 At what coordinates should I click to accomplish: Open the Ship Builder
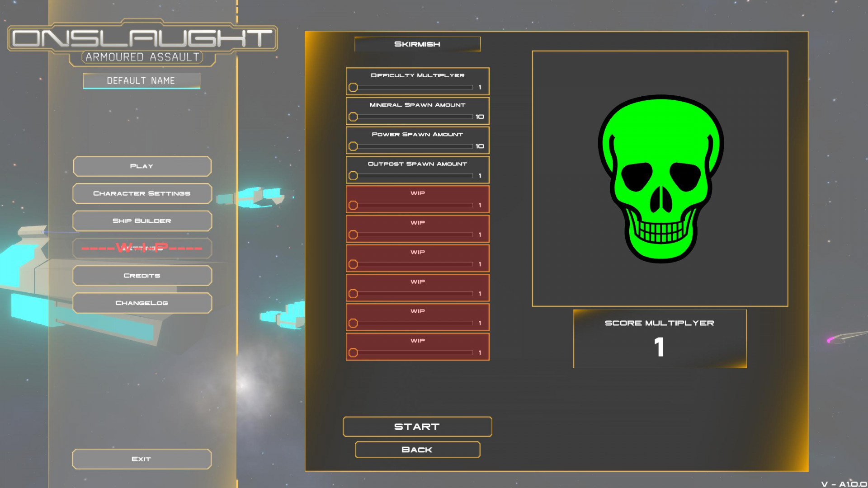tap(142, 221)
